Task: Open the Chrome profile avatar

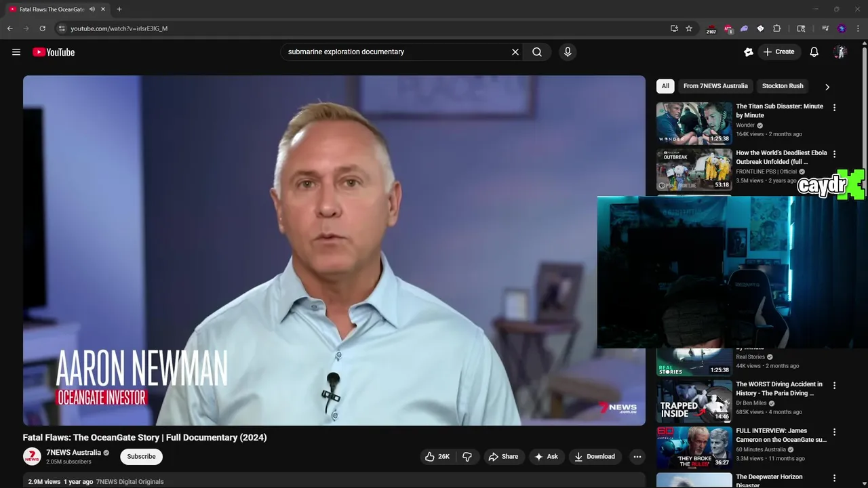Action: click(x=842, y=28)
